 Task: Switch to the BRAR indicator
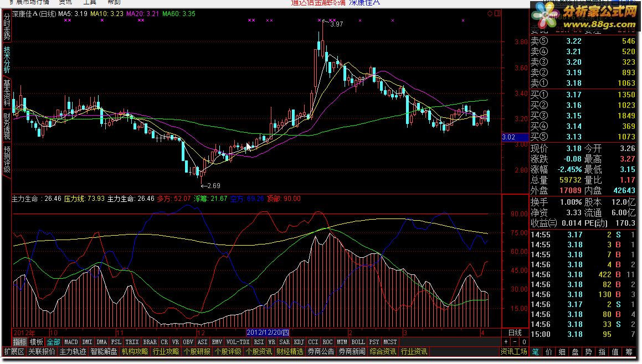pyautogui.click(x=150, y=342)
